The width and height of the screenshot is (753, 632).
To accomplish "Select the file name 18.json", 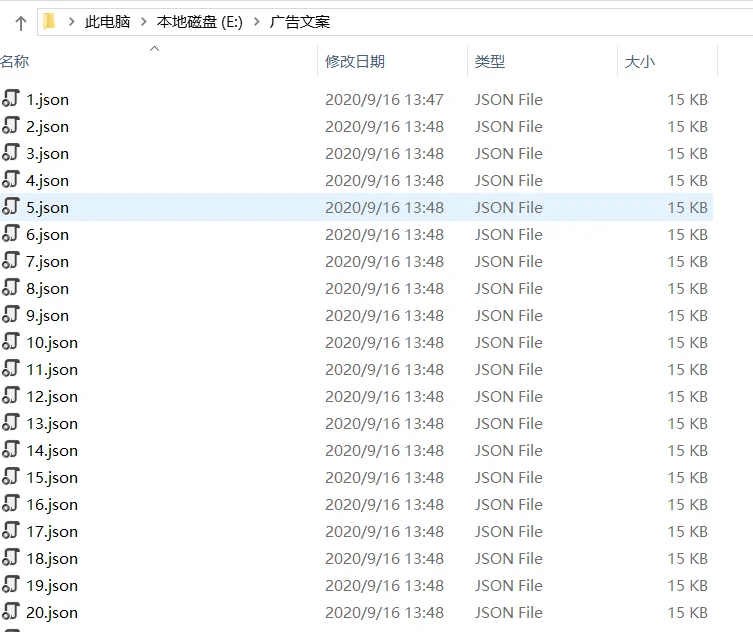I will pos(52,559).
